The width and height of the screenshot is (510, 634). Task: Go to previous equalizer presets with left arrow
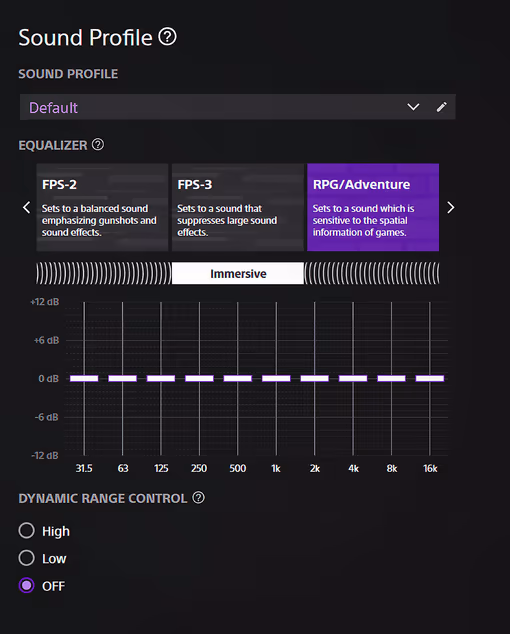[x=26, y=207]
